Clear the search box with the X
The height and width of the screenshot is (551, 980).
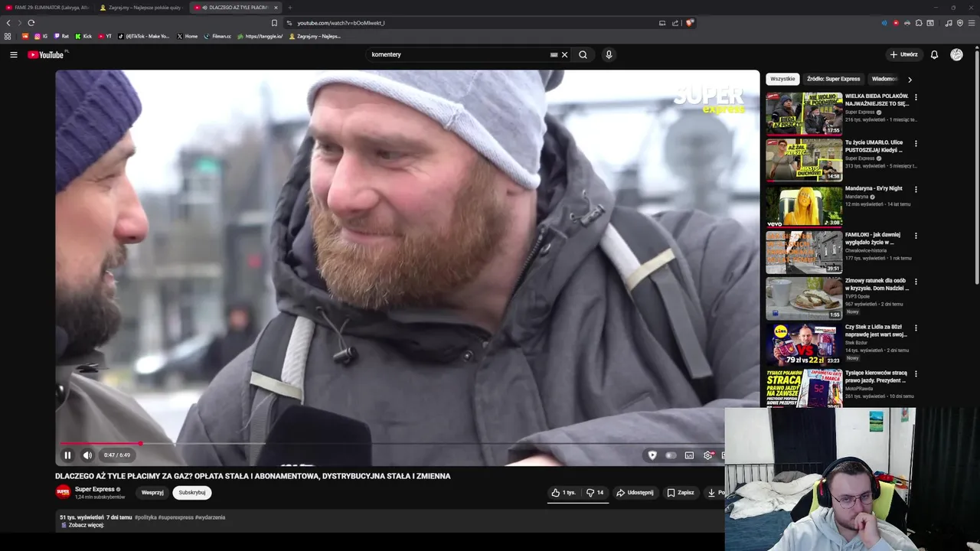[564, 54]
